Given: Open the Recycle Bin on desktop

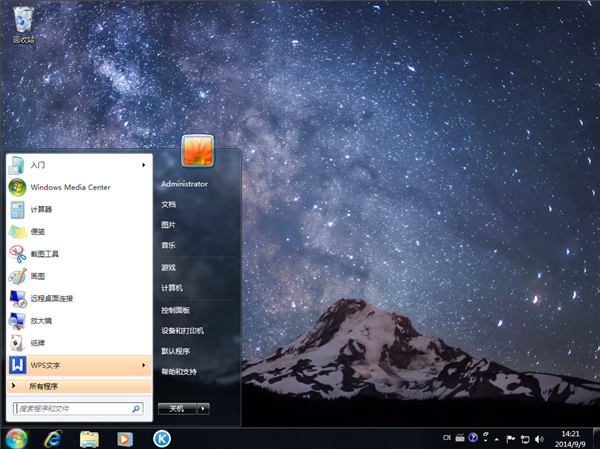Looking at the screenshot, I should [23, 22].
